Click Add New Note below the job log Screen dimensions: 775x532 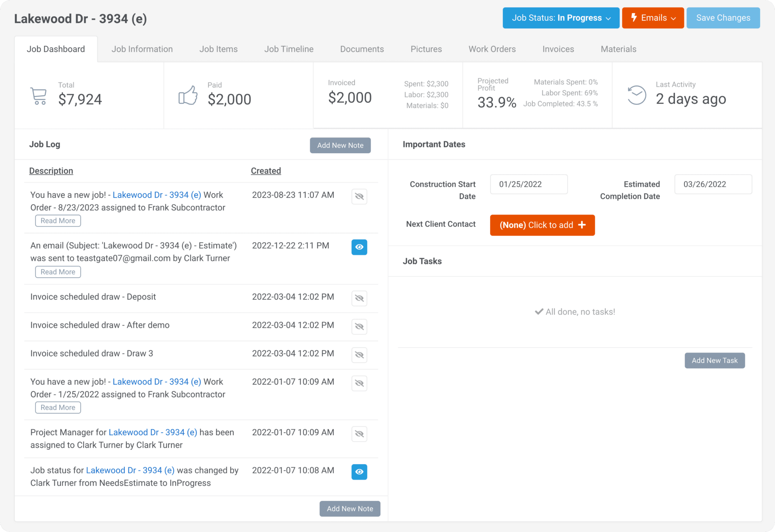click(x=350, y=509)
